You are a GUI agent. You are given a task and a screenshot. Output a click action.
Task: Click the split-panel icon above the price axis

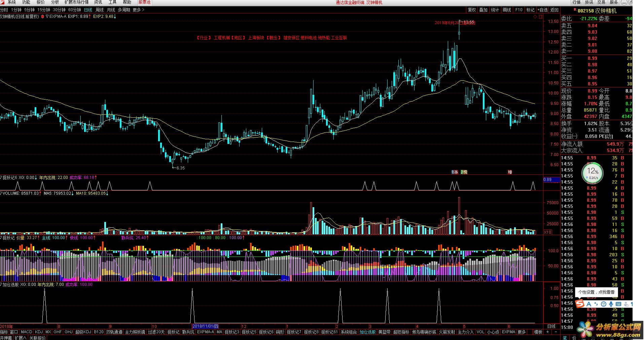pos(541,16)
